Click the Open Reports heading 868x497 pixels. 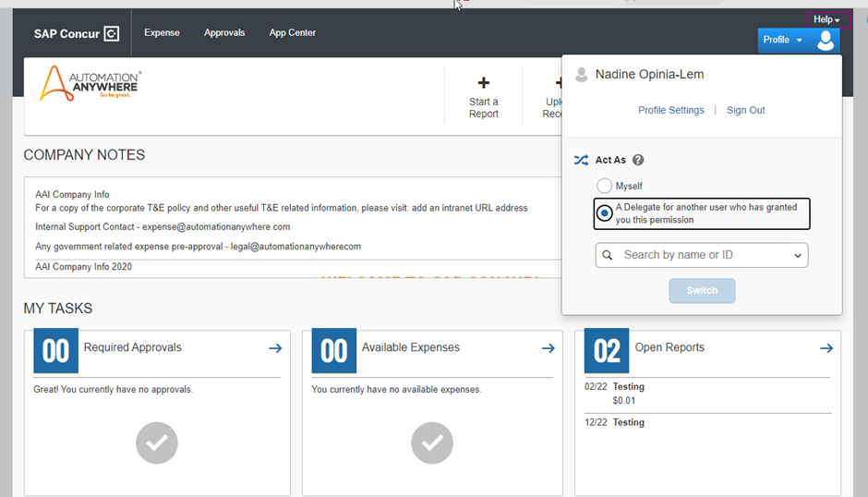pos(669,347)
